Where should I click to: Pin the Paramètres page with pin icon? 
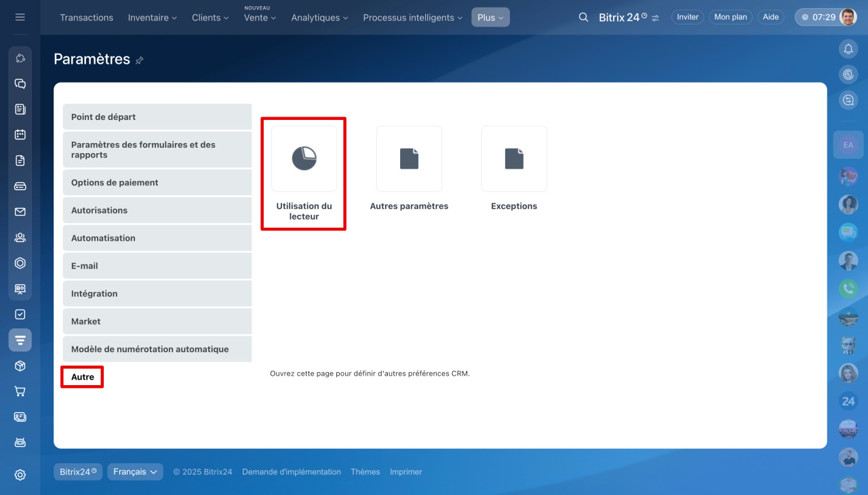[140, 60]
